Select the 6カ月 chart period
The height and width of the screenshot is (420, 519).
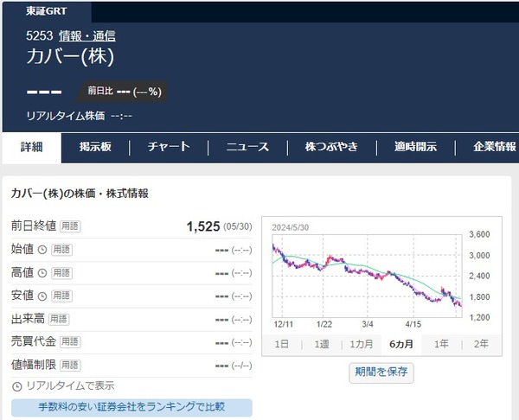[x=401, y=345]
